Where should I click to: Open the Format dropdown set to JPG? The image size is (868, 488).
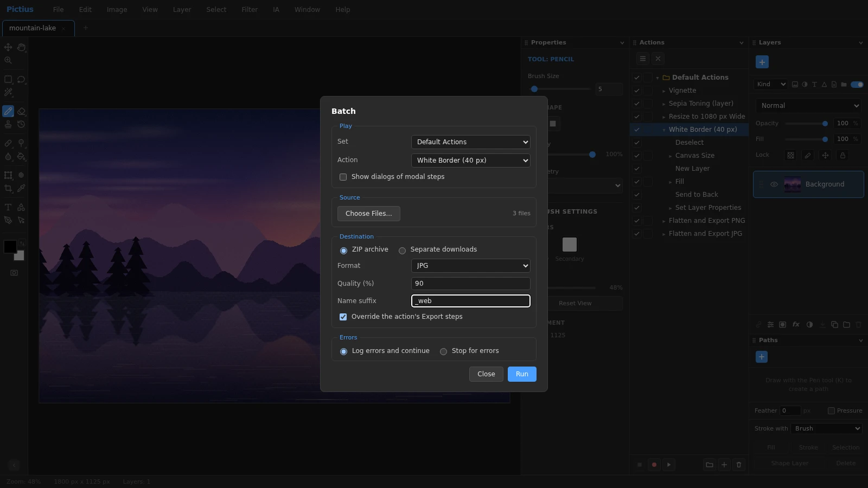(x=470, y=266)
